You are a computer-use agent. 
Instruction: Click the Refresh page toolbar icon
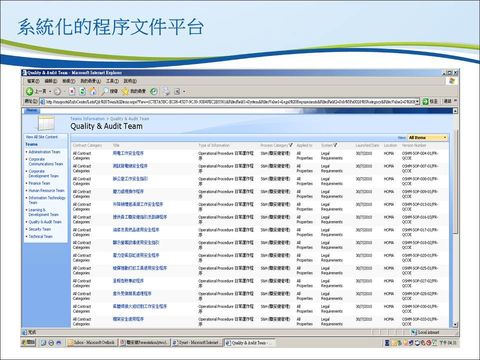[83, 91]
